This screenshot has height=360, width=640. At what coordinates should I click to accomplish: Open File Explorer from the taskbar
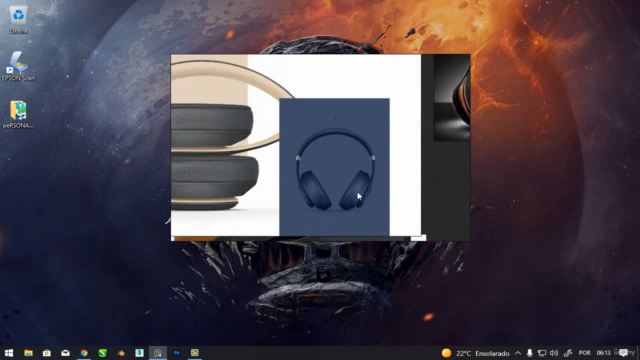[28, 353]
